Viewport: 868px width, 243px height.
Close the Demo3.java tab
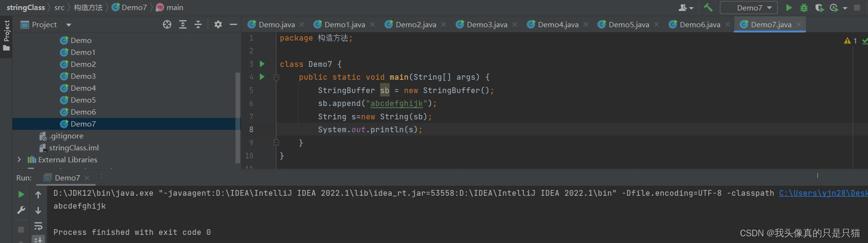click(515, 24)
